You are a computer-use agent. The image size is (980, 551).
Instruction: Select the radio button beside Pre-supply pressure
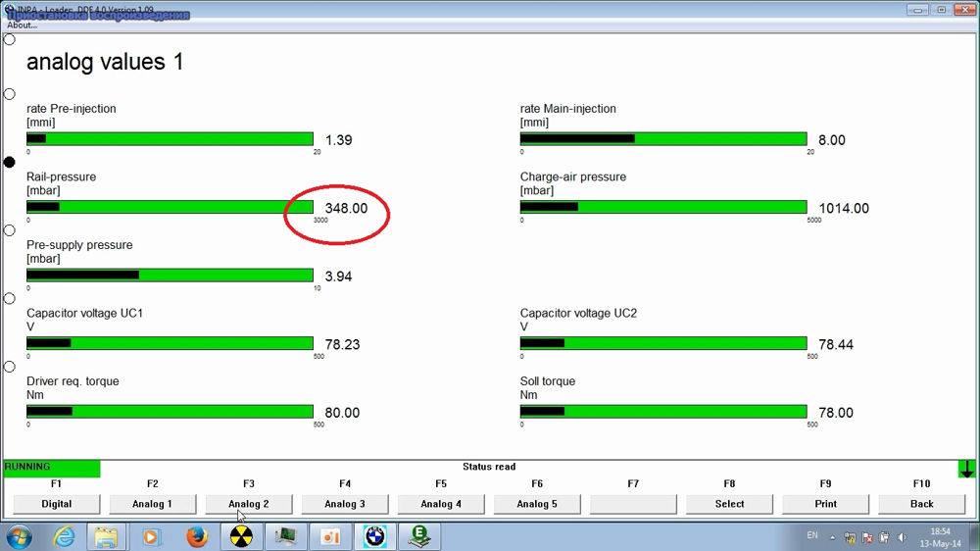coord(10,230)
